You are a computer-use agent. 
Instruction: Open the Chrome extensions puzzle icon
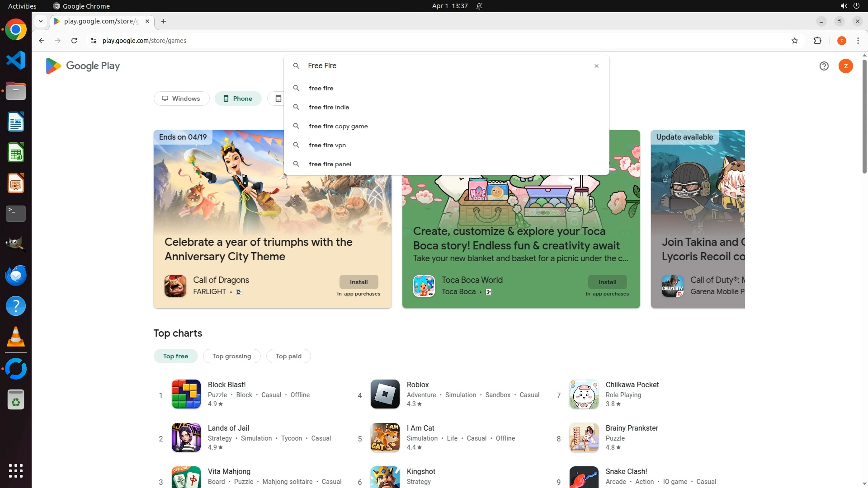[817, 41]
